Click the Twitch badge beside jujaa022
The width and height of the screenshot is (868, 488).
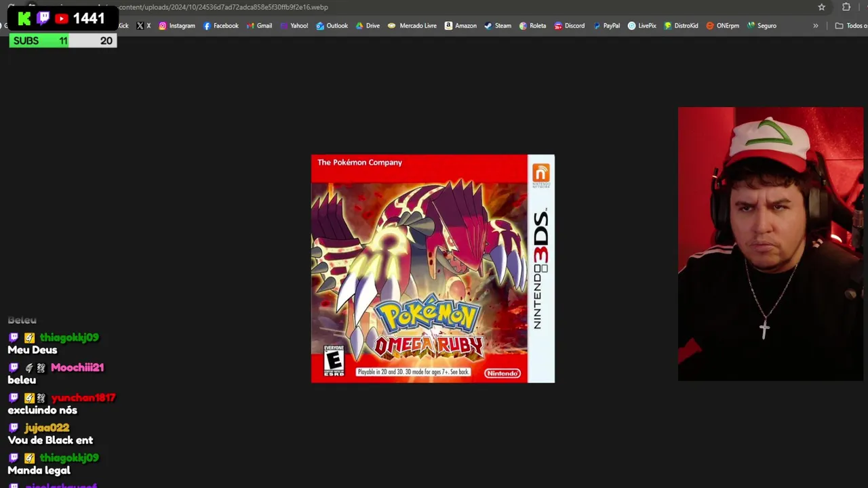tap(14, 428)
